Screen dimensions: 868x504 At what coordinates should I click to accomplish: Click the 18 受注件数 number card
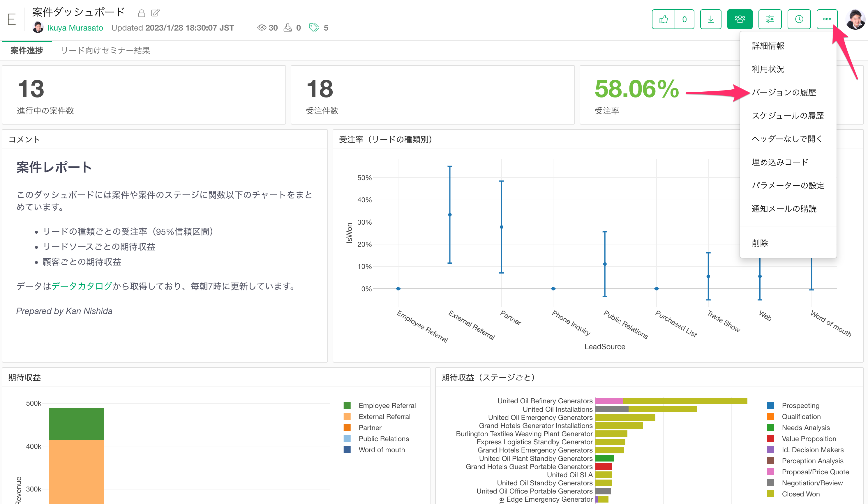(433, 95)
